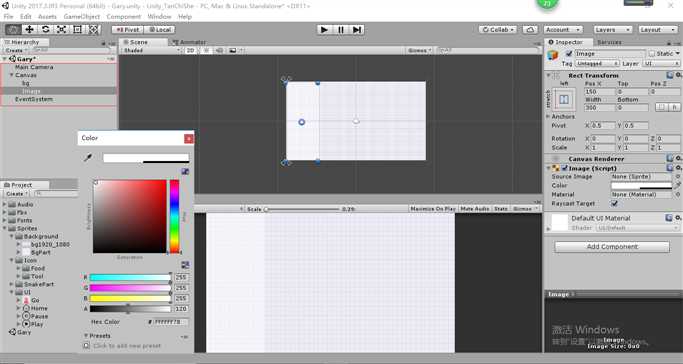Open the Layers dropdown in the toolbar
Image resolution: width=683 pixels, height=364 pixels.
click(x=612, y=30)
